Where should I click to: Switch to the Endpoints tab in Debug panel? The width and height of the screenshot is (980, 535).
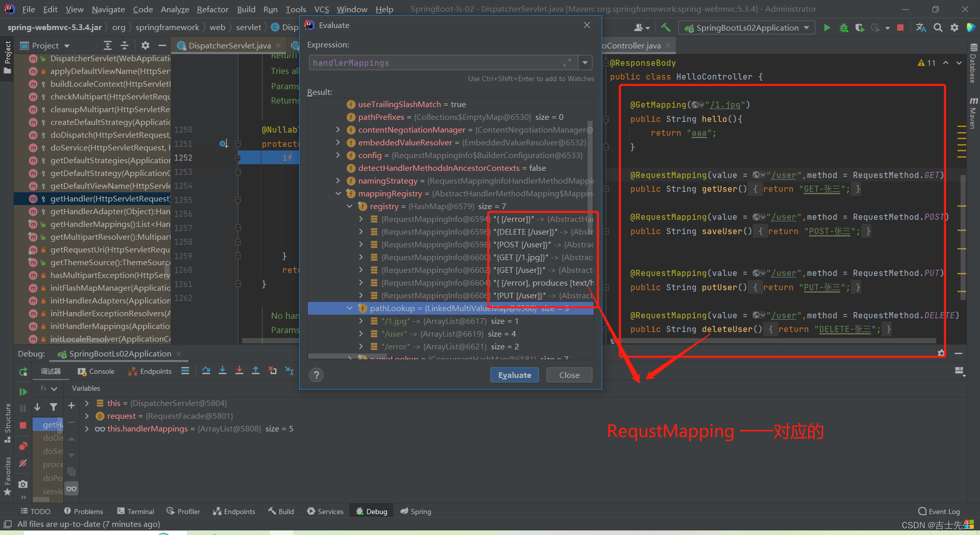(x=150, y=371)
